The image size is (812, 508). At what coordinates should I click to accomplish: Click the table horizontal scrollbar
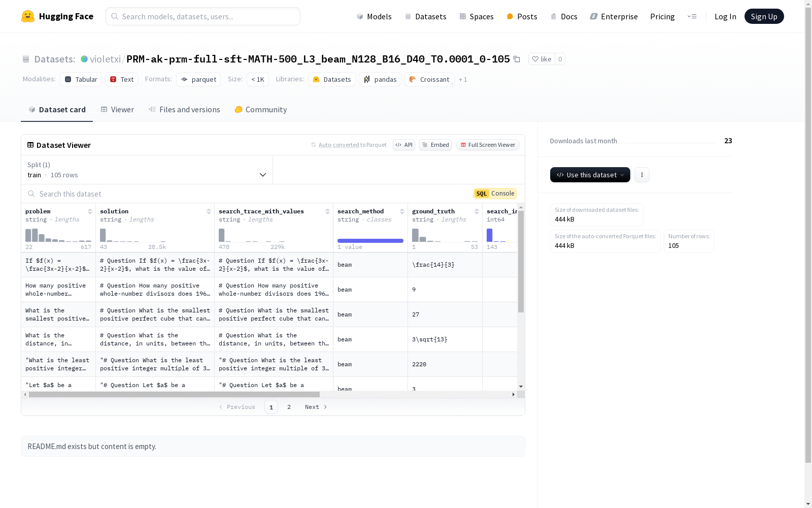[174, 394]
